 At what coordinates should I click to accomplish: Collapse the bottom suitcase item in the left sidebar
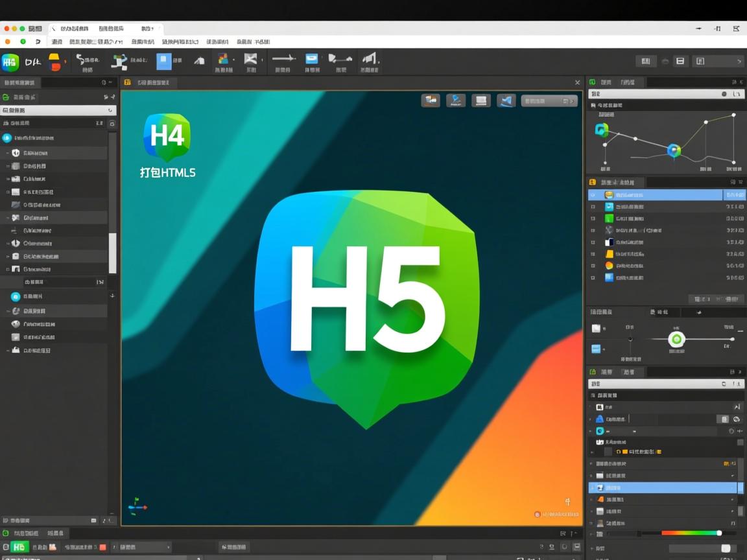(8, 351)
